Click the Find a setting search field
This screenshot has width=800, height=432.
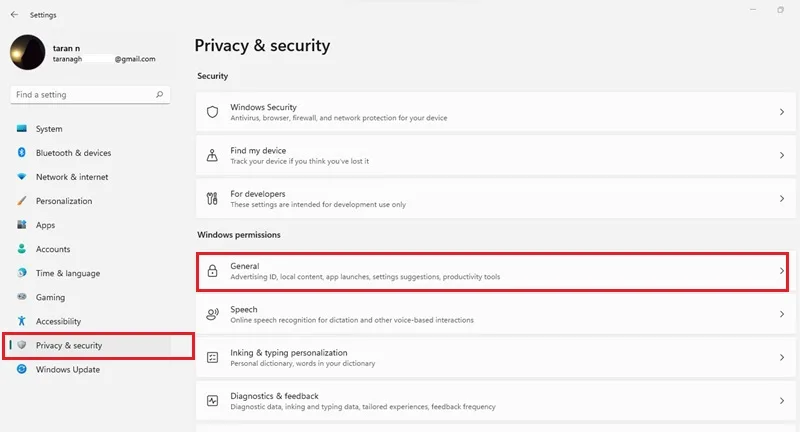pyautogui.click(x=90, y=94)
